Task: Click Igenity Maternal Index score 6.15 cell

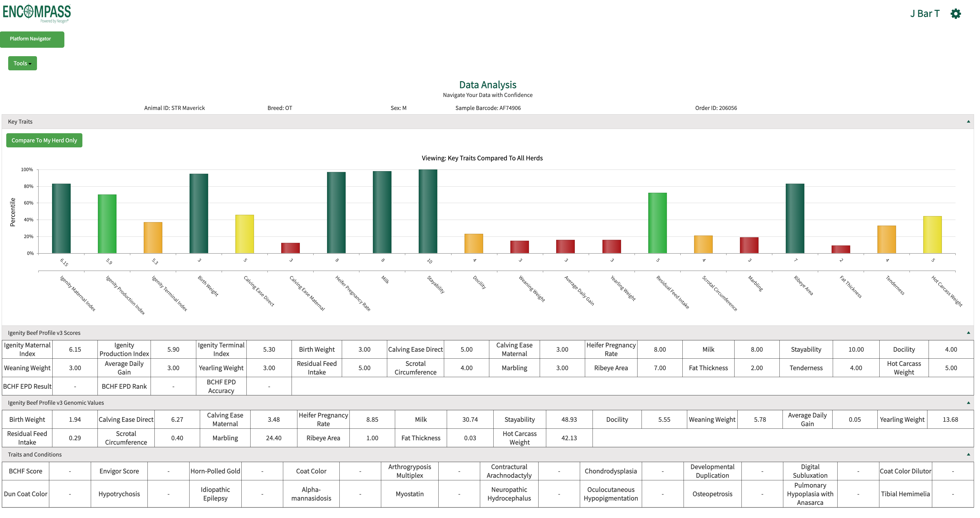Action: (75, 349)
